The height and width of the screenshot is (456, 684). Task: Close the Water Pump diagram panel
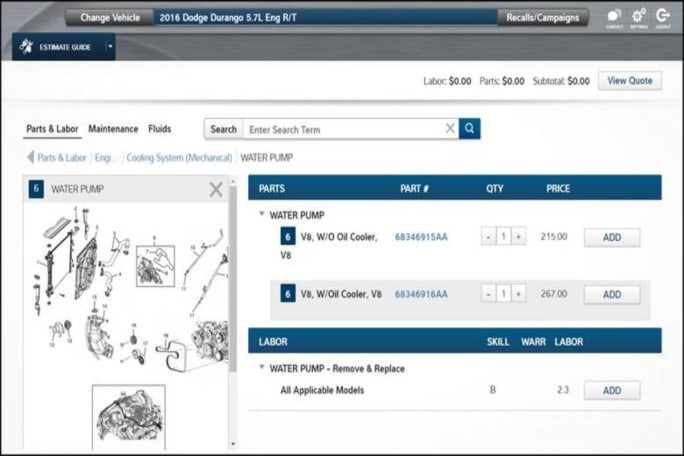(216, 189)
